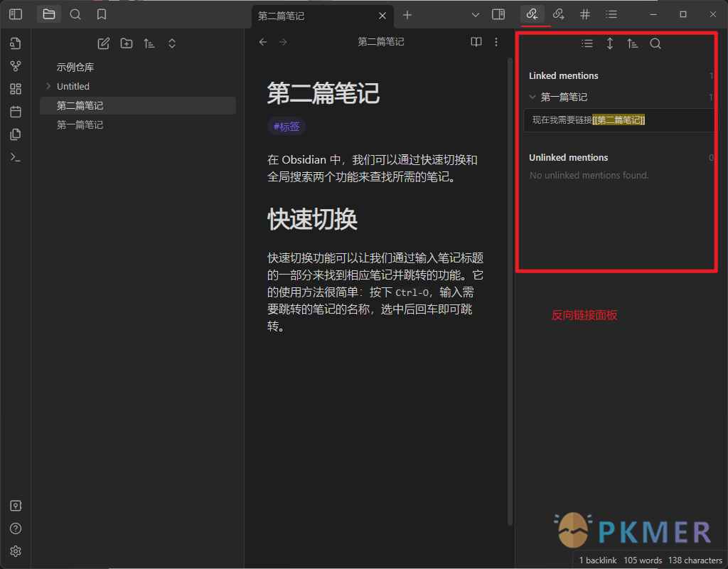
Task: Add a new tab with plus
Action: tap(407, 16)
